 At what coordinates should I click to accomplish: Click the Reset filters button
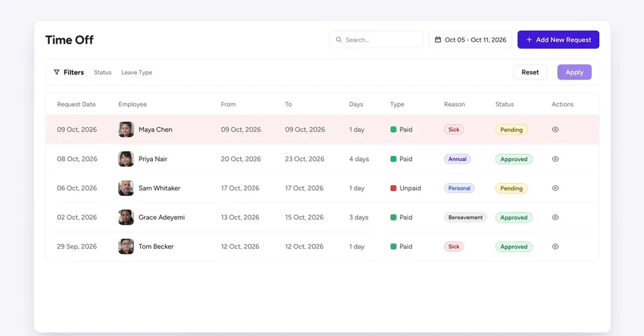click(530, 72)
